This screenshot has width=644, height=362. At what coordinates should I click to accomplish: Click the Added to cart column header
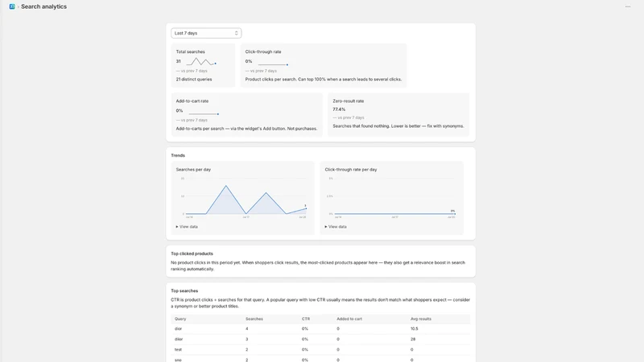(349, 319)
